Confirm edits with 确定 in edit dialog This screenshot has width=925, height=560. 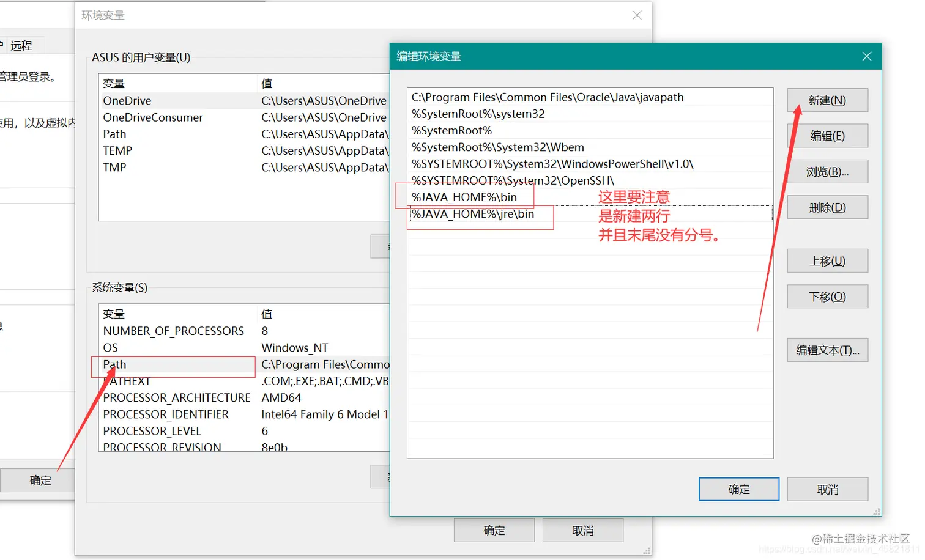click(738, 489)
